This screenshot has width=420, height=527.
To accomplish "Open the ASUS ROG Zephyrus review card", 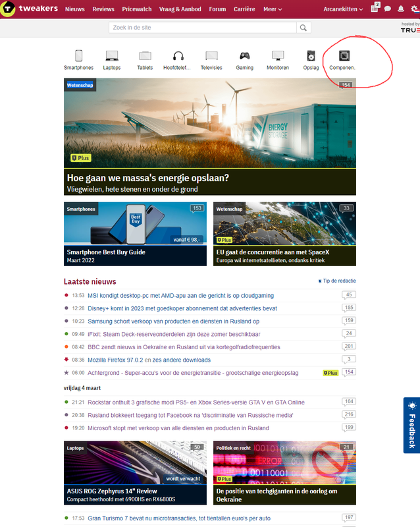I will click(135, 473).
